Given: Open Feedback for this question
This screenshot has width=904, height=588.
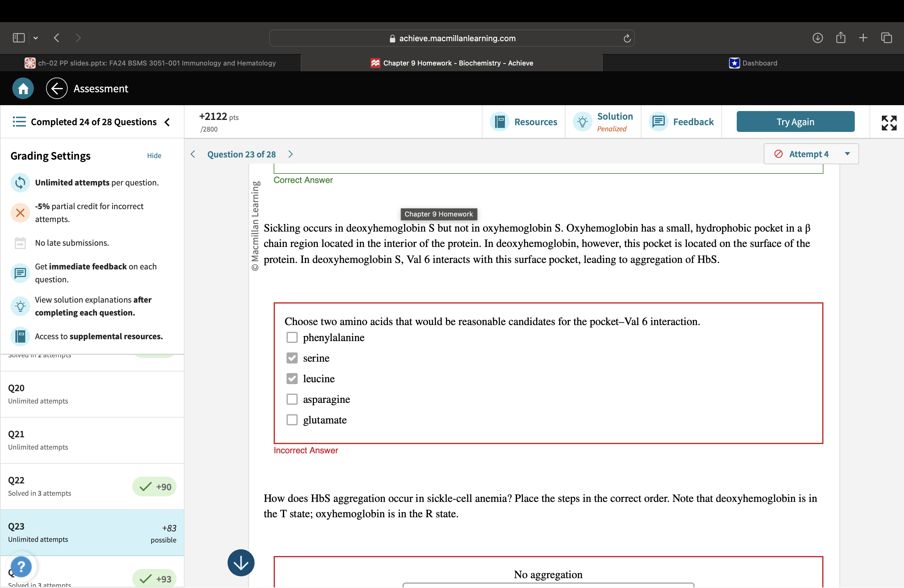Looking at the screenshot, I should coord(682,121).
